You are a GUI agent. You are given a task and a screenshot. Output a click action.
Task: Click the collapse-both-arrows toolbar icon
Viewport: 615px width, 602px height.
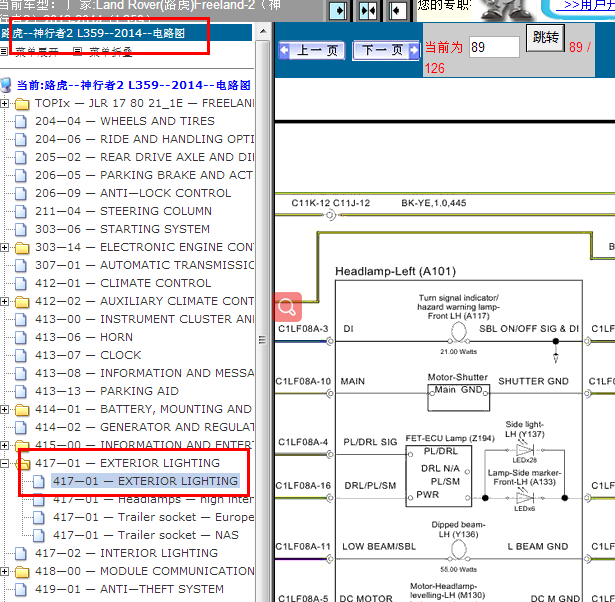click(368, 11)
